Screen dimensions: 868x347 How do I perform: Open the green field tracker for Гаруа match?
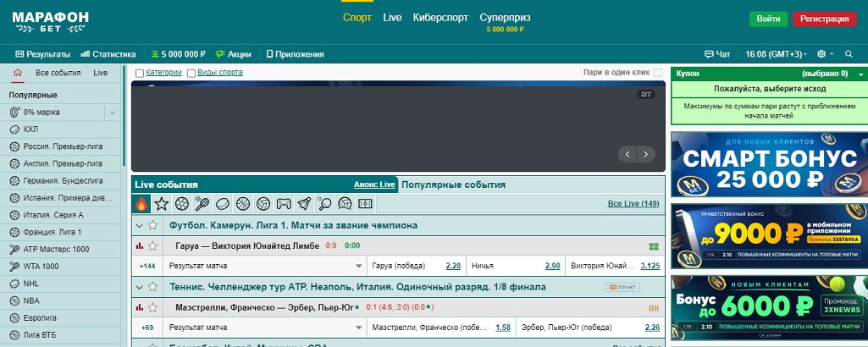654,246
